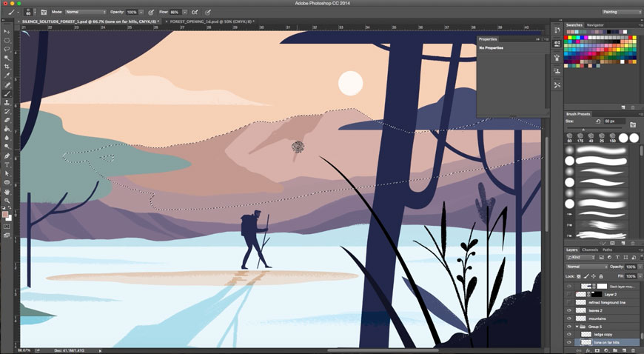Hide the leaves 2 layer

(x=569, y=310)
